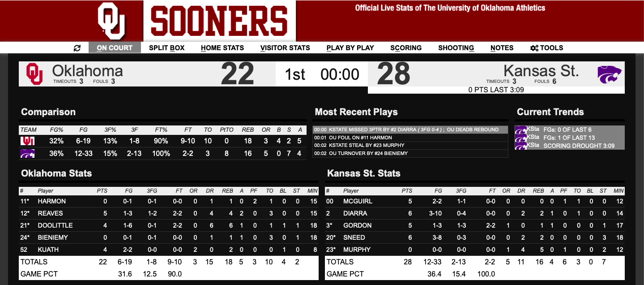Click the gears icon next to TOOLS
Image resolution: width=644 pixels, height=285 pixels.
click(x=534, y=48)
